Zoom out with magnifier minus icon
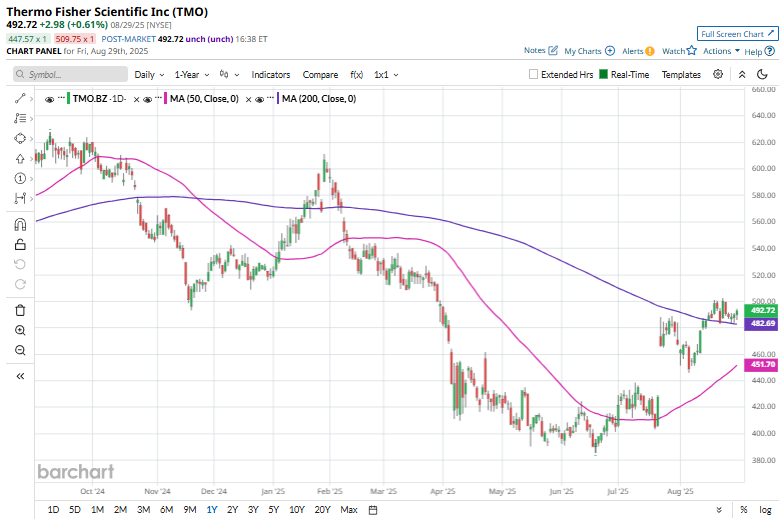Image resolution: width=783 pixels, height=522 pixels. coord(20,350)
